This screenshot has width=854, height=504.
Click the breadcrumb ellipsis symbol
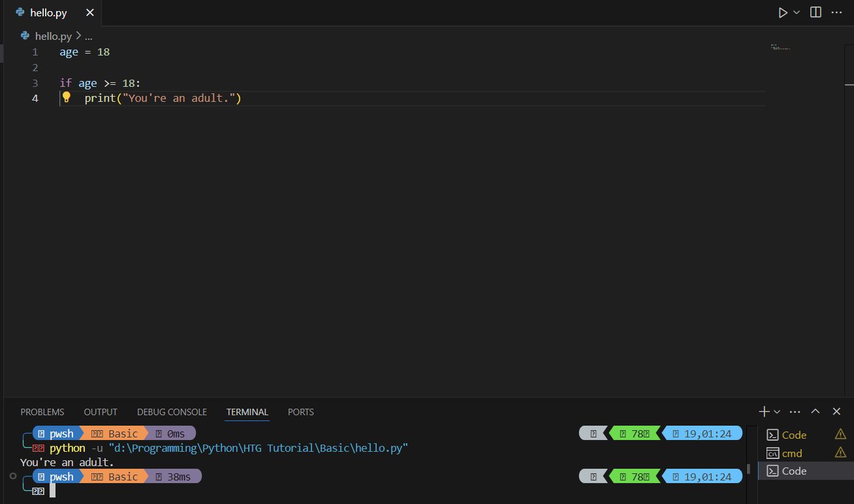tap(89, 37)
